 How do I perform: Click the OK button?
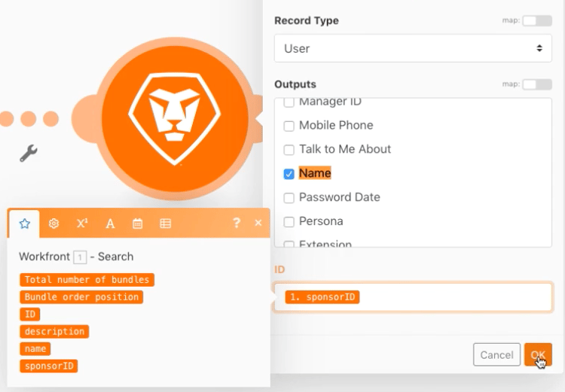pyautogui.click(x=538, y=355)
